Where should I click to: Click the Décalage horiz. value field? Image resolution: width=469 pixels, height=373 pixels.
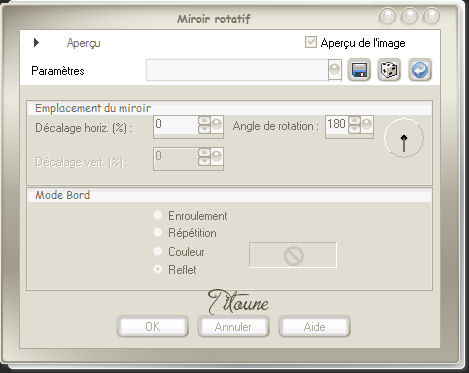pos(176,126)
